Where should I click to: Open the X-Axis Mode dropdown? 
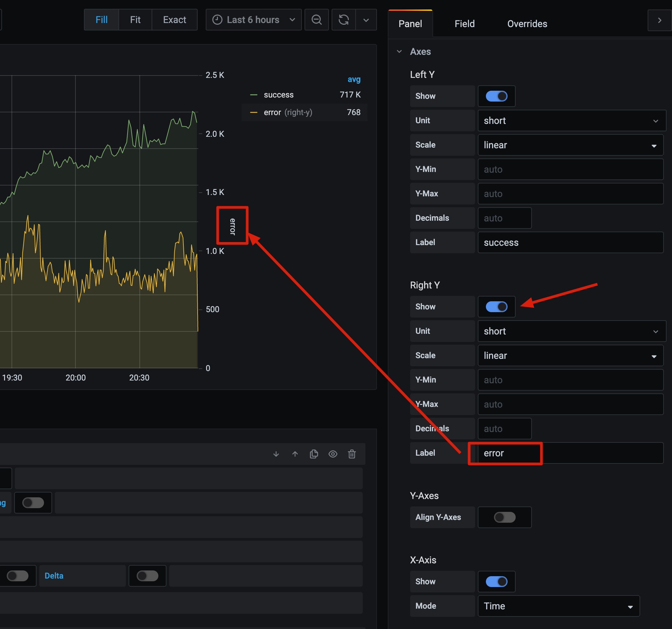pyautogui.click(x=559, y=606)
